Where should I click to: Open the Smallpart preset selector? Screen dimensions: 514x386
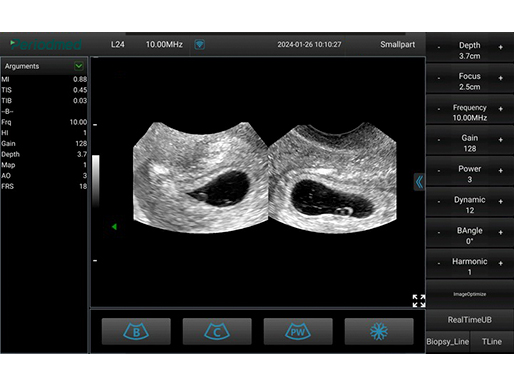pyautogui.click(x=397, y=44)
